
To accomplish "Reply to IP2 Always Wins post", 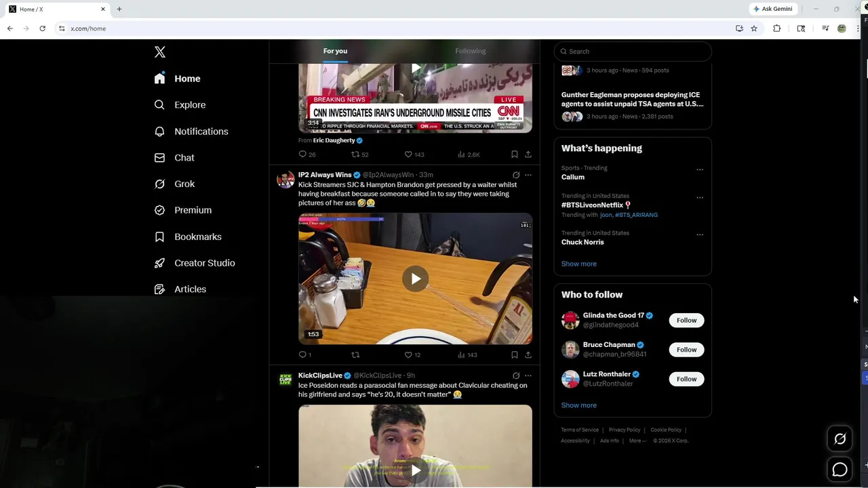I will 305,354.
